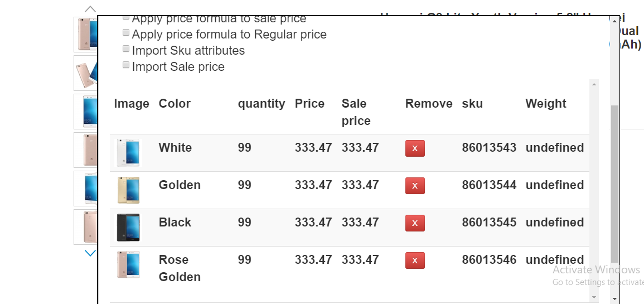Toggle Apply price formula to sale price

(x=126, y=18)
